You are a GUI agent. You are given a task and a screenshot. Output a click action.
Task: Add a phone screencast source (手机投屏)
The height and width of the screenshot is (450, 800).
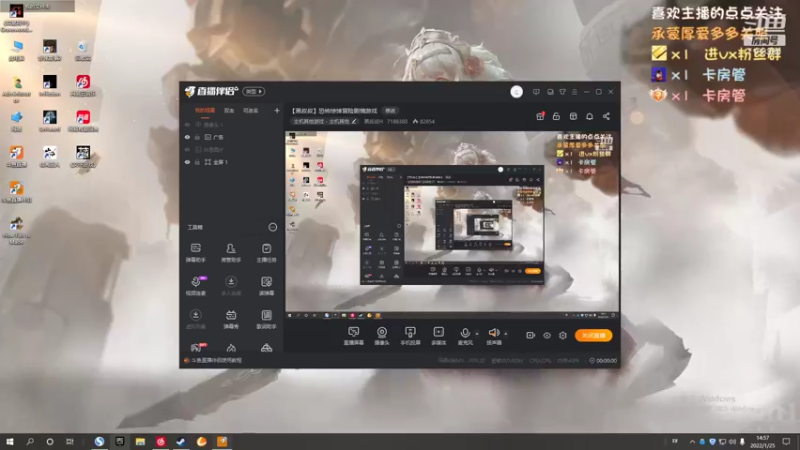[410, 336]
